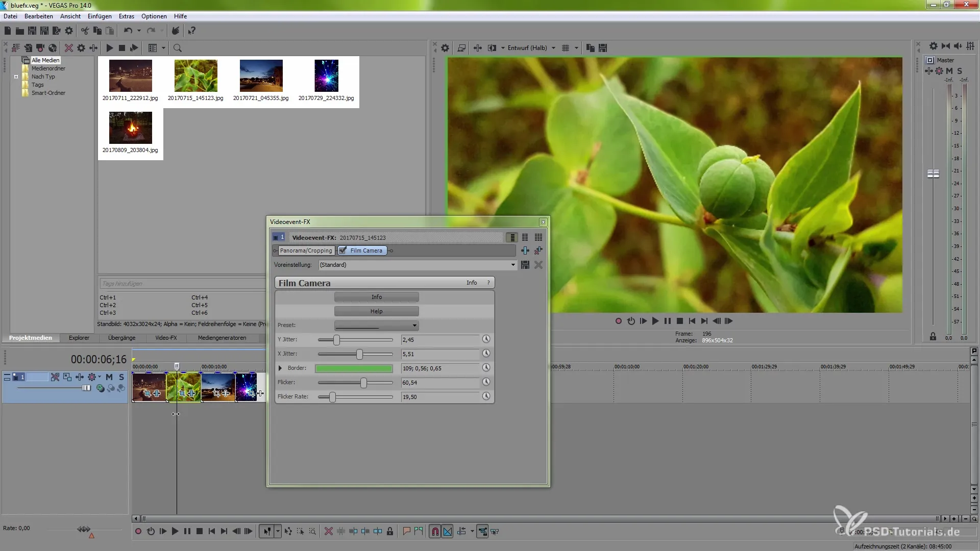Adjust the Y Jitter slider
The image size is (980, 551).
click(x=336, y=340)
